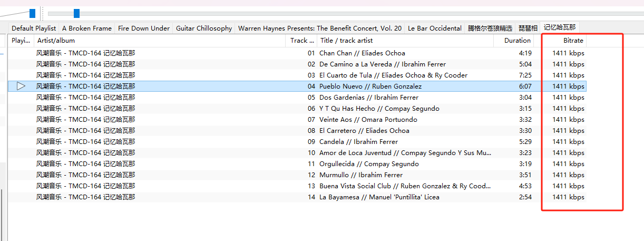
Task: Select track 14 La Bayamesa row
Action: [297, 197]
